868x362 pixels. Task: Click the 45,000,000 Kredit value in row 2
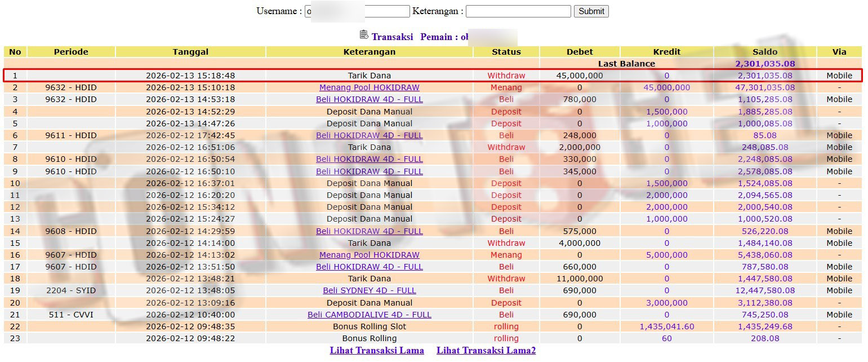tap(666, 87)
